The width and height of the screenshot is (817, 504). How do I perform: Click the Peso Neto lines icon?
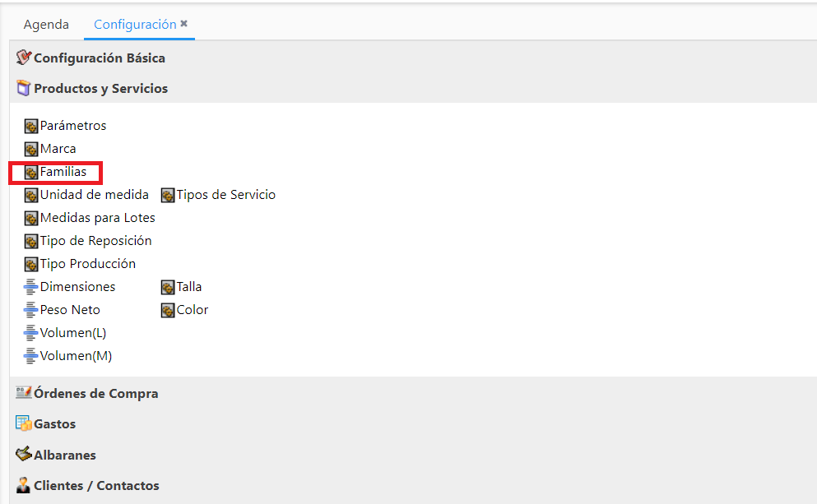[30, 310]
